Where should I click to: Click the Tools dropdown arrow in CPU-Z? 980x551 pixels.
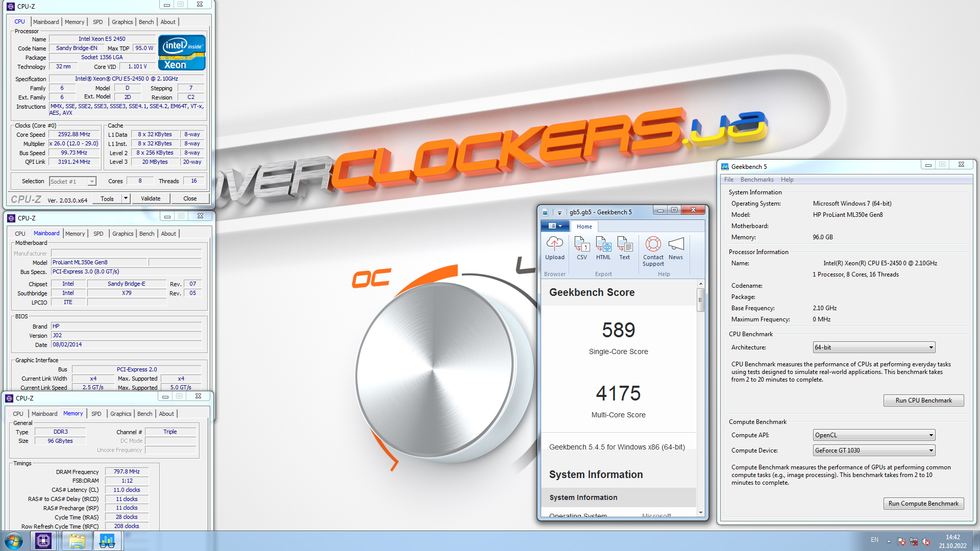(126, 198)
